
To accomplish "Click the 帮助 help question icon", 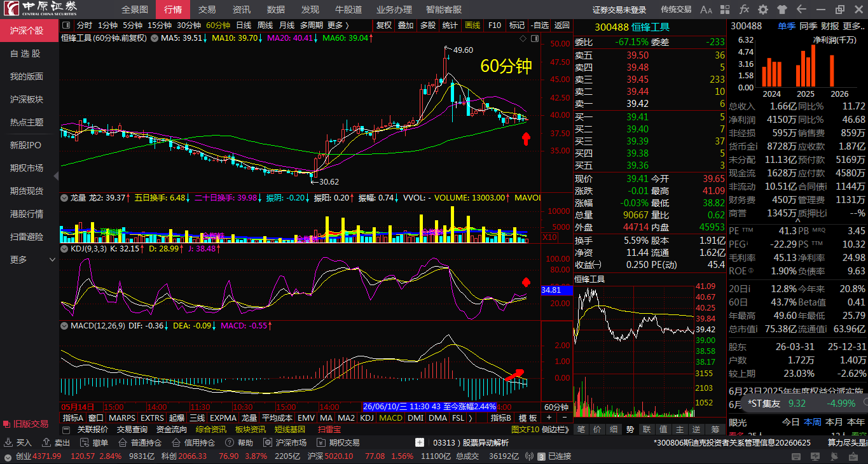I will click(230, 442).
